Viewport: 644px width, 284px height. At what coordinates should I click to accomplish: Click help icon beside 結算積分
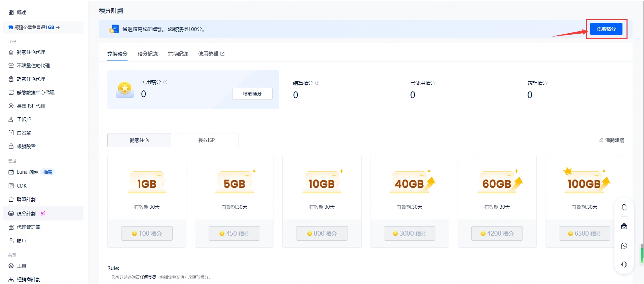click(317, 83)
